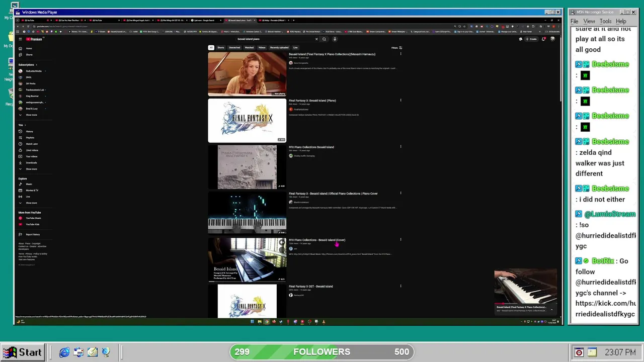Open more options for Final Fantasy X OST result

[x=400, y=286]
